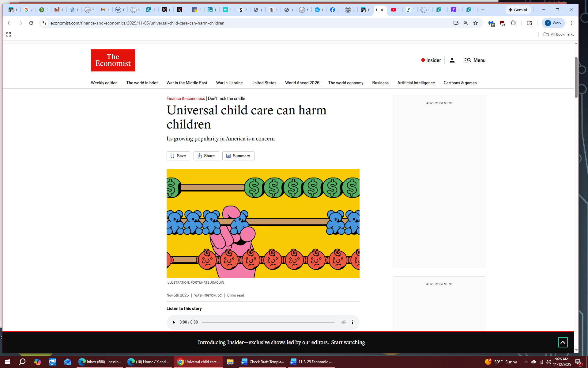Click the Start watching link
Screen dimensions: 588x368
(348, 342)
